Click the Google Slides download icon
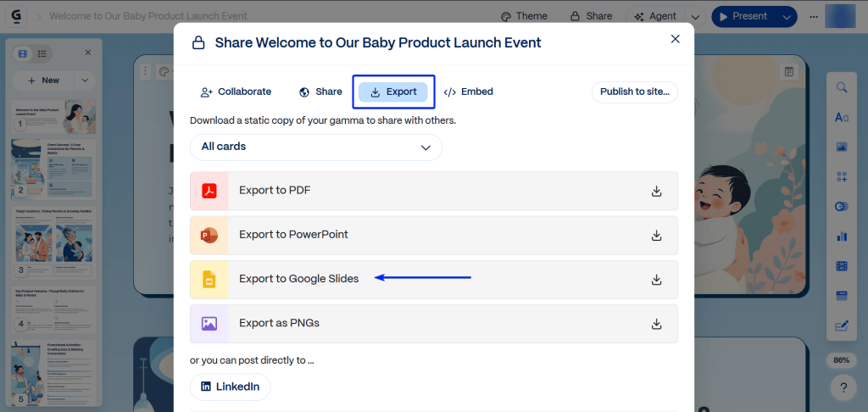 [x=656, y=279]
